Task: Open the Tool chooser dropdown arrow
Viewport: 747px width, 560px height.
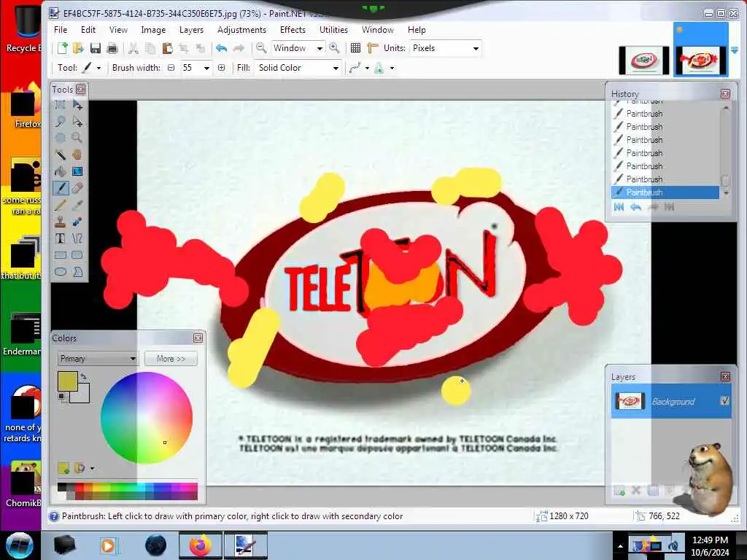Action: [98, 68]
